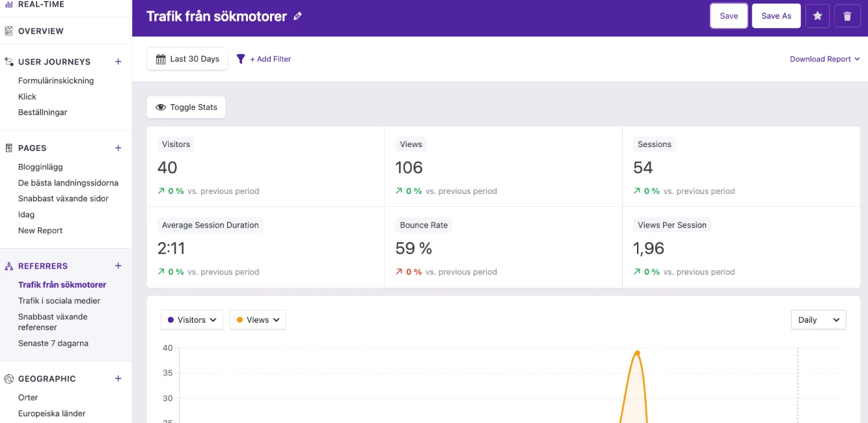Click the funnel filter icon

[x=241, y=59]
